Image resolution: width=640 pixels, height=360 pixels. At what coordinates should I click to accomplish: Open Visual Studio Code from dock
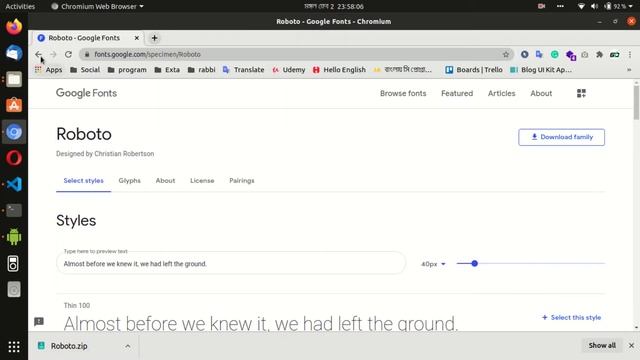[x=14, y=184]
